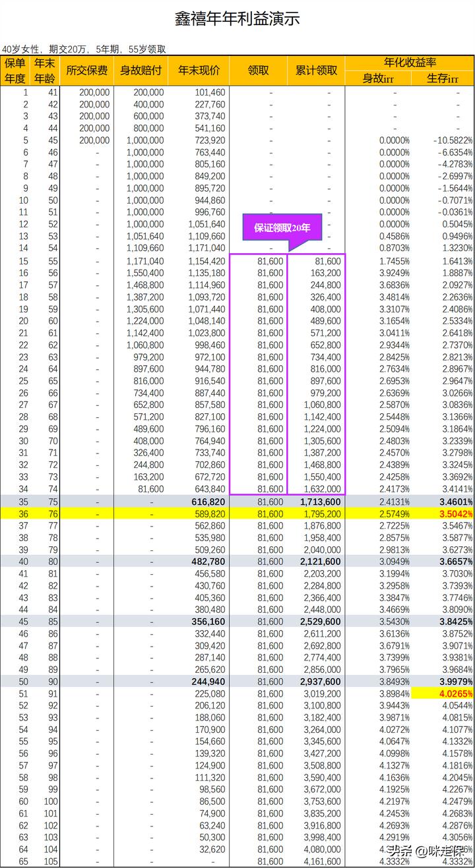The width and height of the screenshot is (475, 868).
Task: Select the age cell 105
Action: (x=51, y=861)
